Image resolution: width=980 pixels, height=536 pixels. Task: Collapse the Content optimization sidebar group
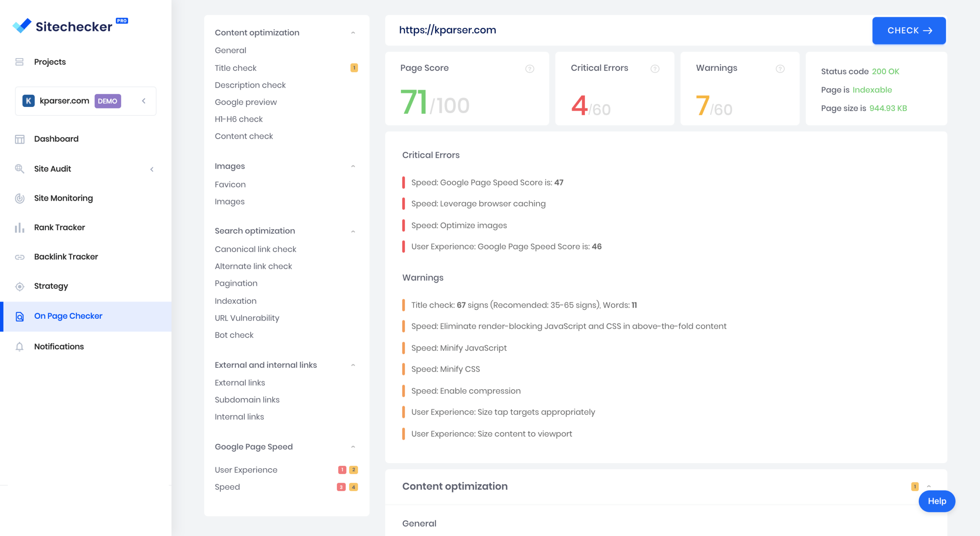coord(353,33)
